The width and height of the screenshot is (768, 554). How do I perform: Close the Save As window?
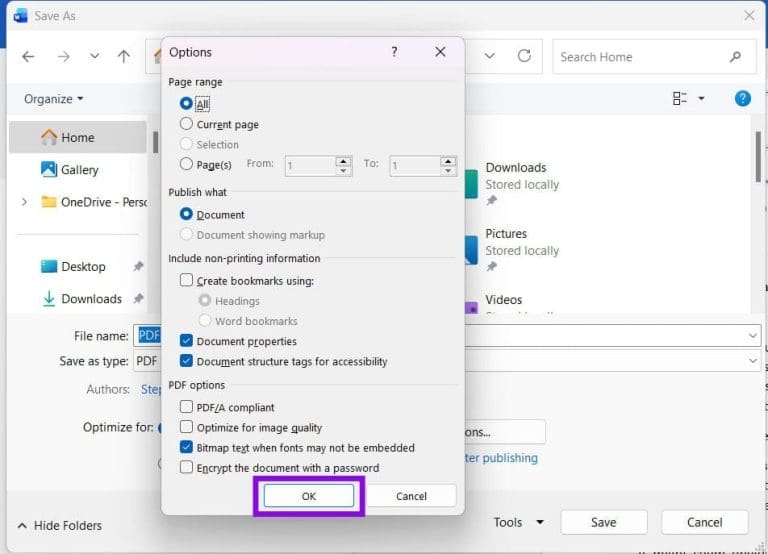click(x=749, y=16)
